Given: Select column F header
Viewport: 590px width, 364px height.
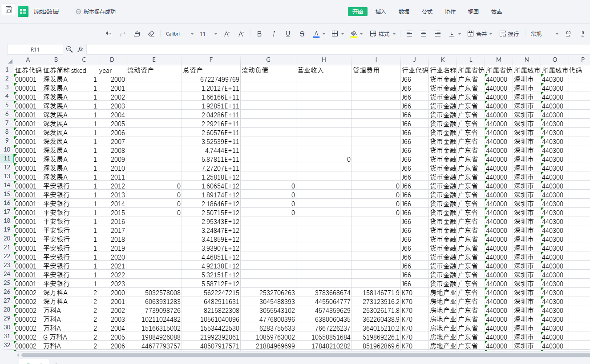Looking at the screenshot, I should (211, 60).
